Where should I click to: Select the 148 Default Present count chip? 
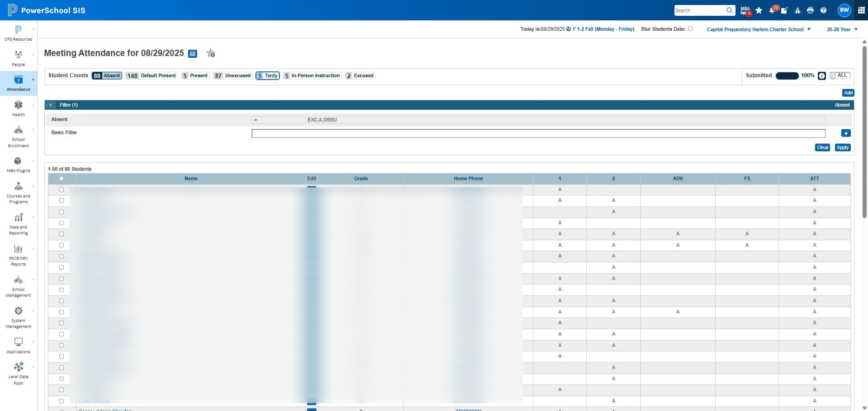[151, 76]
